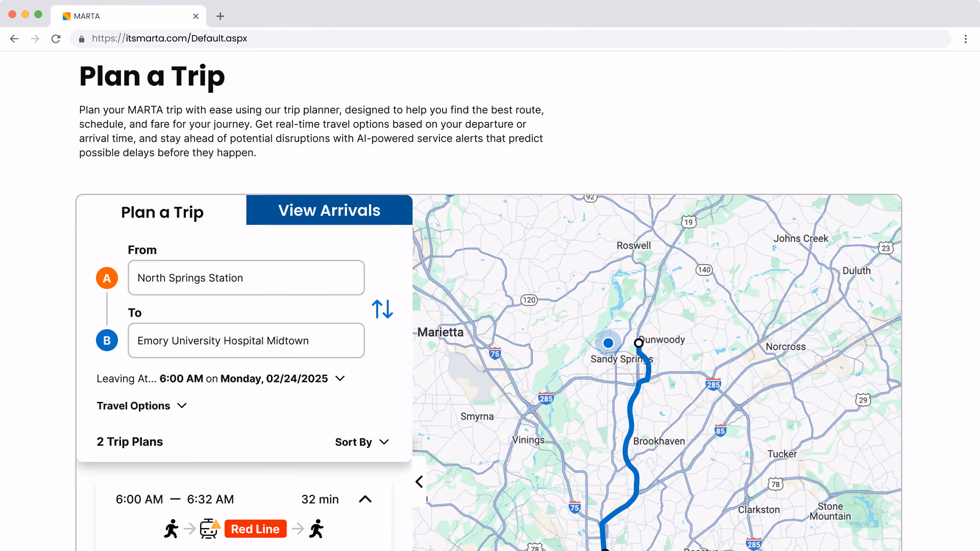The width and height of the screenshot is (980, 551).
Task: Click the train alert icon before Red Line
Action: point(210,529)
